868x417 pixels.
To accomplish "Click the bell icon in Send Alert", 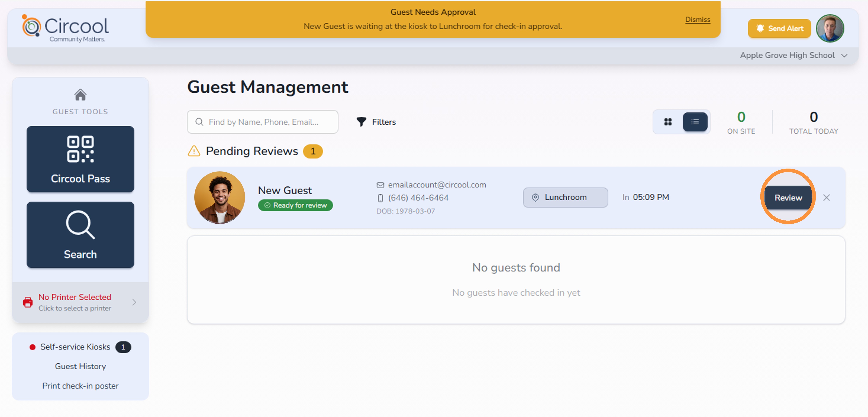I will point(760,28).
